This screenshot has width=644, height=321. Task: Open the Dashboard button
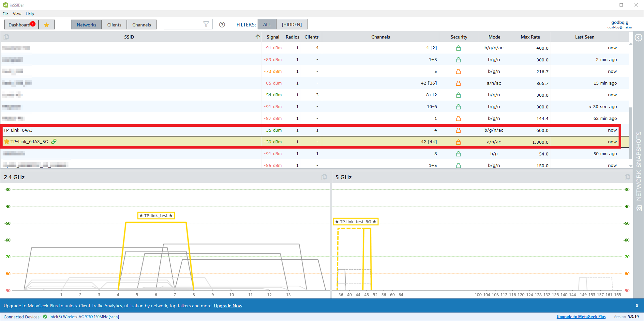[x=20, y=25]
